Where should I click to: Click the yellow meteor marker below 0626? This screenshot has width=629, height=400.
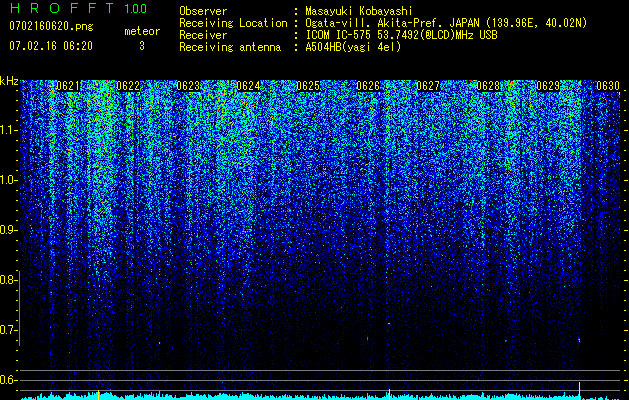pos(389,394)
